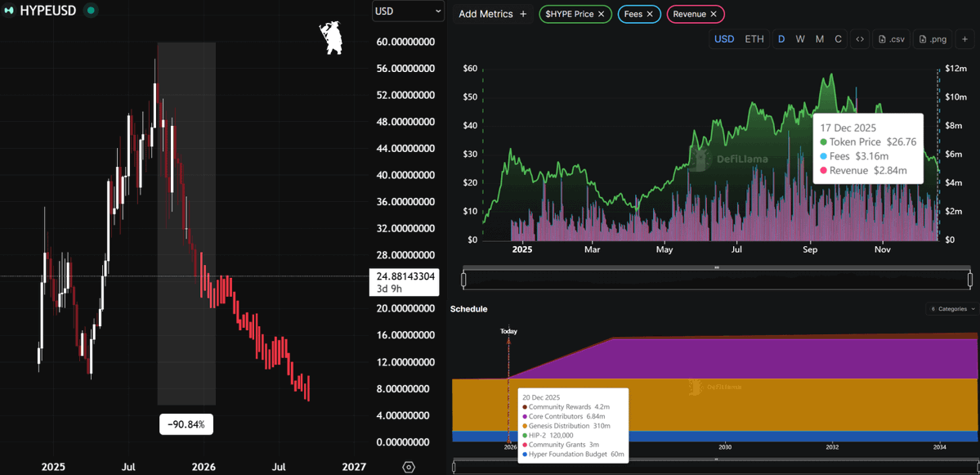The width and height of the screenshot is (980, 475).
Task: Click the HYPEUSD symbol name
Action: click(x=50, y=11)
